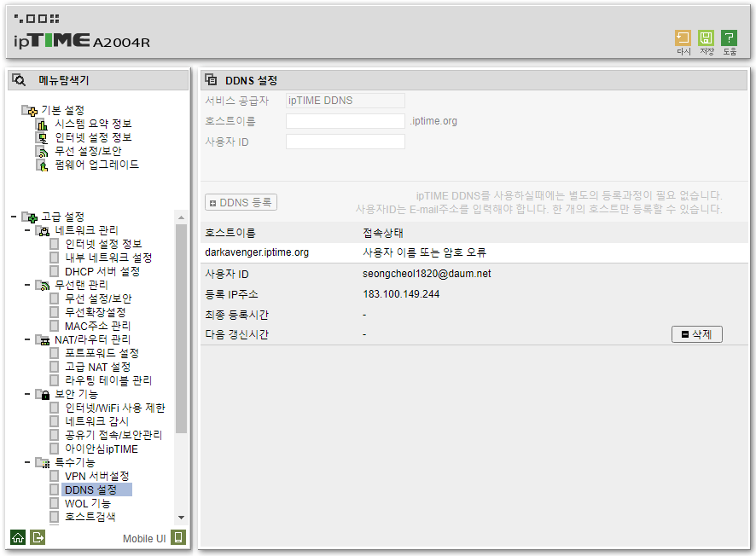Click the 펌웨어 업그레이드 icon
This screenshot has width=756, height=556.
pyautogui.click(x=42, y=165)
